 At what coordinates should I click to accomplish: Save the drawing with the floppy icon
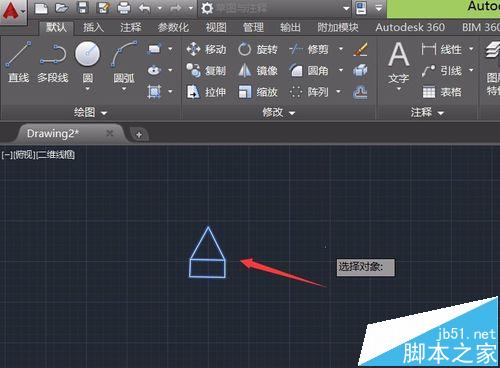[x=82, y=8]
